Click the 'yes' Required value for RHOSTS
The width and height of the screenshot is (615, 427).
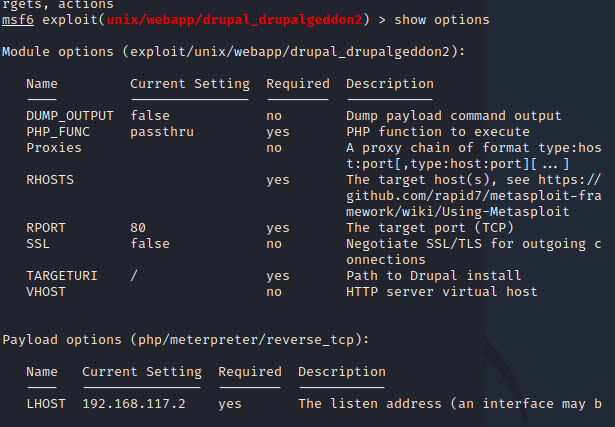tap(278, 180)
